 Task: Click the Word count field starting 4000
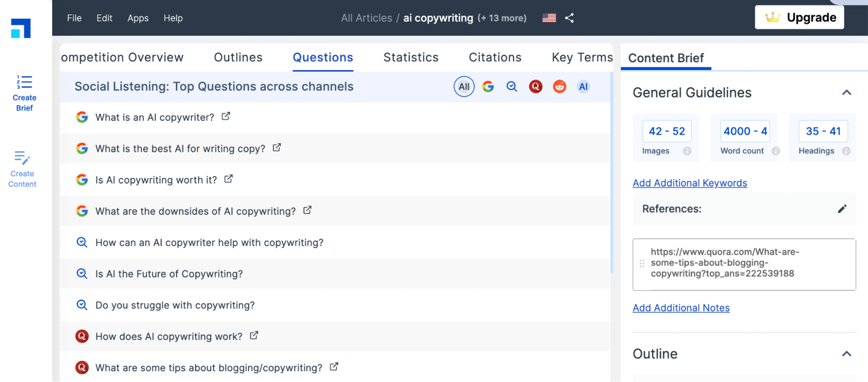click(745, 131)
